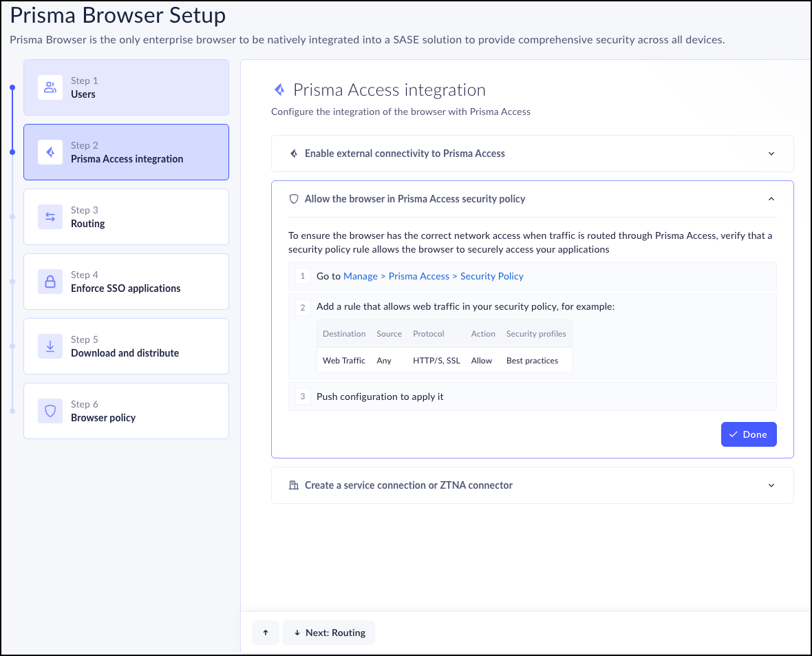Click the Next: Routing button

click(x=329, y=633)
